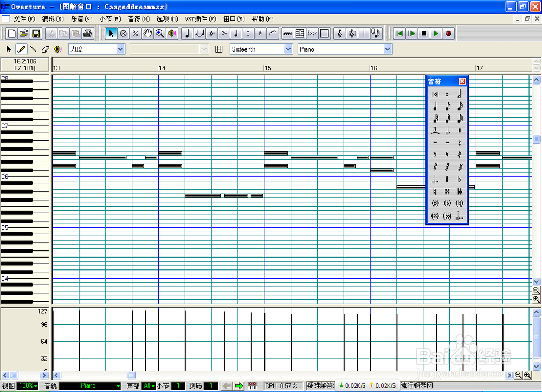Open the accent articulation palette
542x392 pixels.
coord(224,34)
